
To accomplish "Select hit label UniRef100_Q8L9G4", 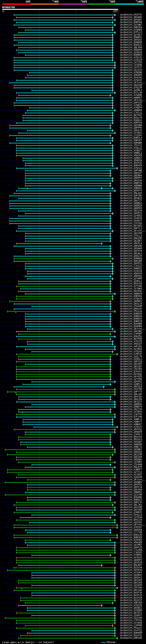I will [x=131, y=47].
